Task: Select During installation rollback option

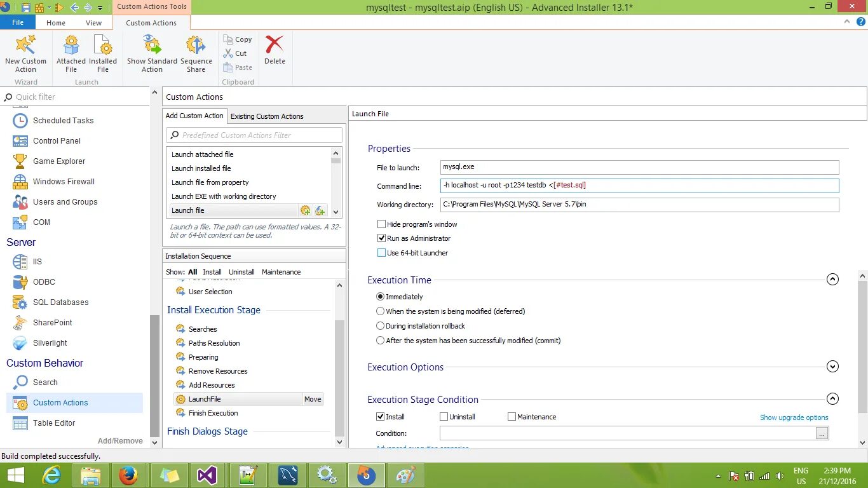Action: click(380, 326)
